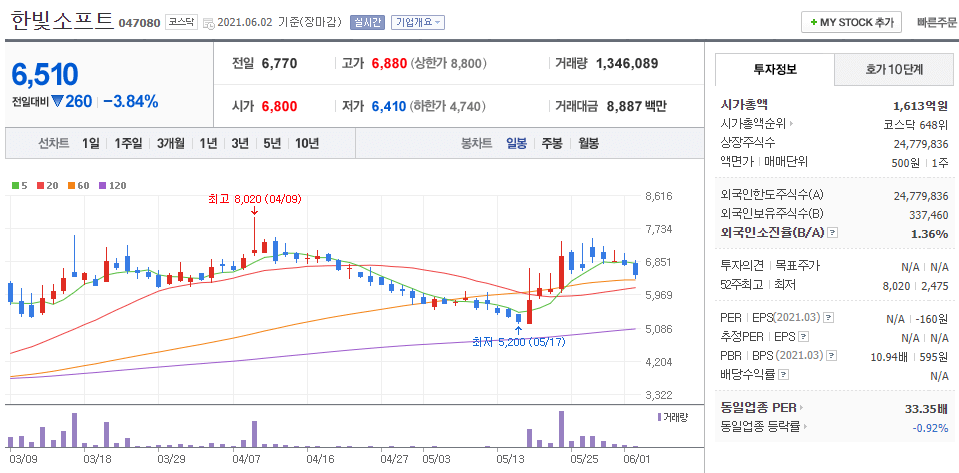Click the help icon next to 추정PER EPS

coord(804,337)
